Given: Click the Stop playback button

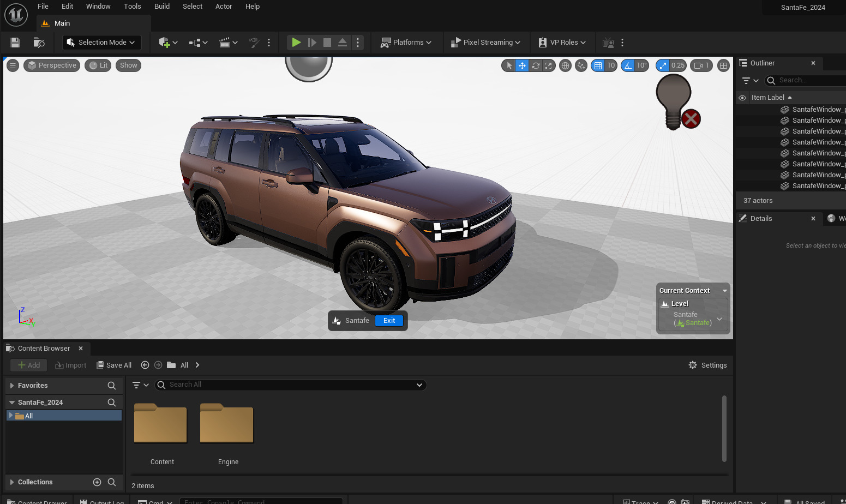Looking at the screenshot, I should [327, 43].
